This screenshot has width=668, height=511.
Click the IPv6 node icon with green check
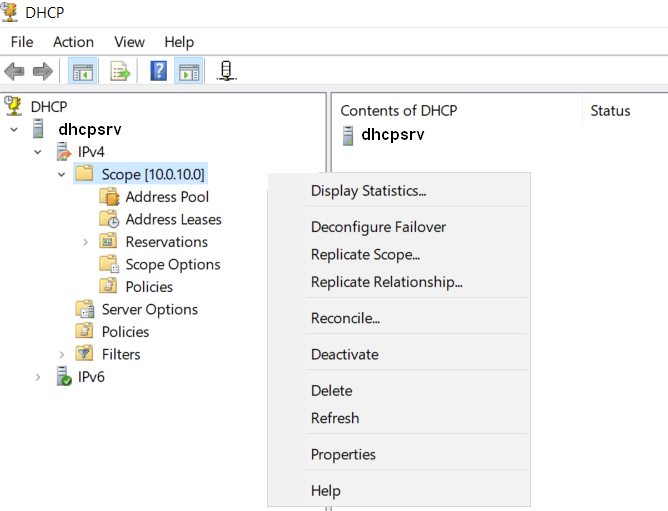point(64,376)
